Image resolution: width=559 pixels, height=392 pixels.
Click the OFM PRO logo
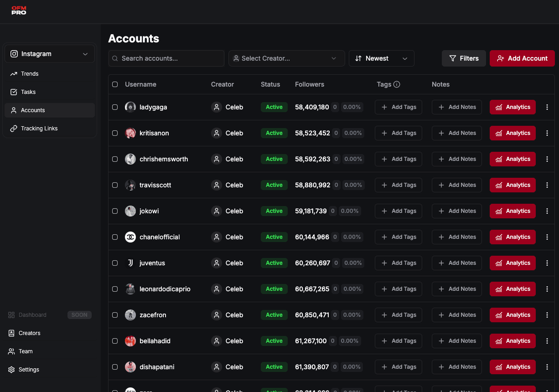(19, 10)
